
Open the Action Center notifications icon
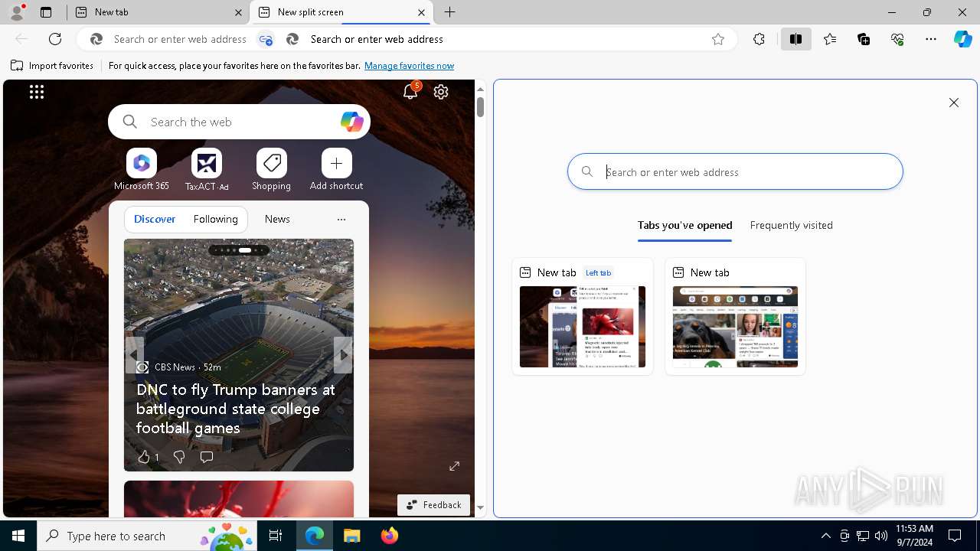tap(955, 536)
